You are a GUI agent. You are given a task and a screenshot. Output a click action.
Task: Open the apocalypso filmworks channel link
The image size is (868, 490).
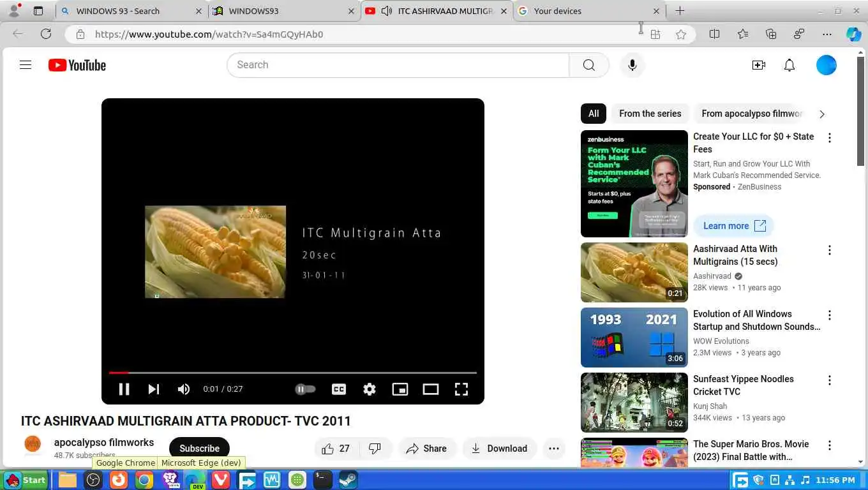pyautogui.click(x=104, y=442)
